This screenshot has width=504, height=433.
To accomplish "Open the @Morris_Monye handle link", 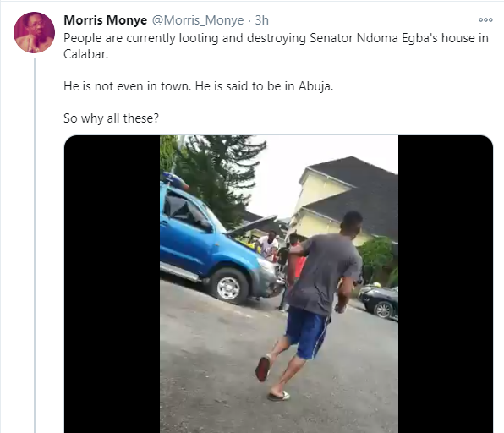I will (198, 20).
